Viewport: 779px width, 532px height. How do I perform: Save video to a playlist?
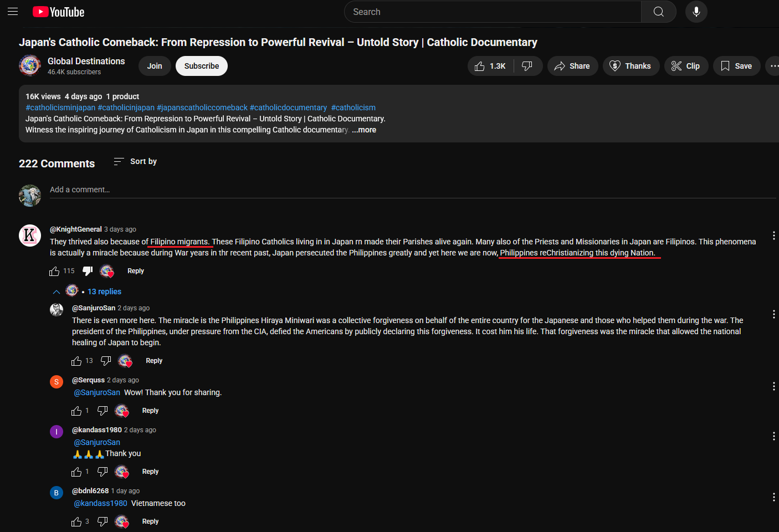coord(736,66)
